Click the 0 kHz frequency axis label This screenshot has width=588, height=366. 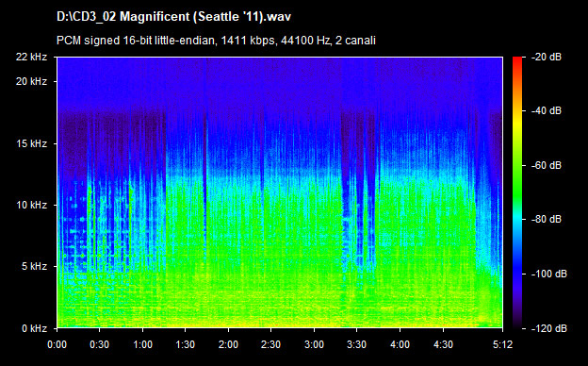[x=34, y=328]
